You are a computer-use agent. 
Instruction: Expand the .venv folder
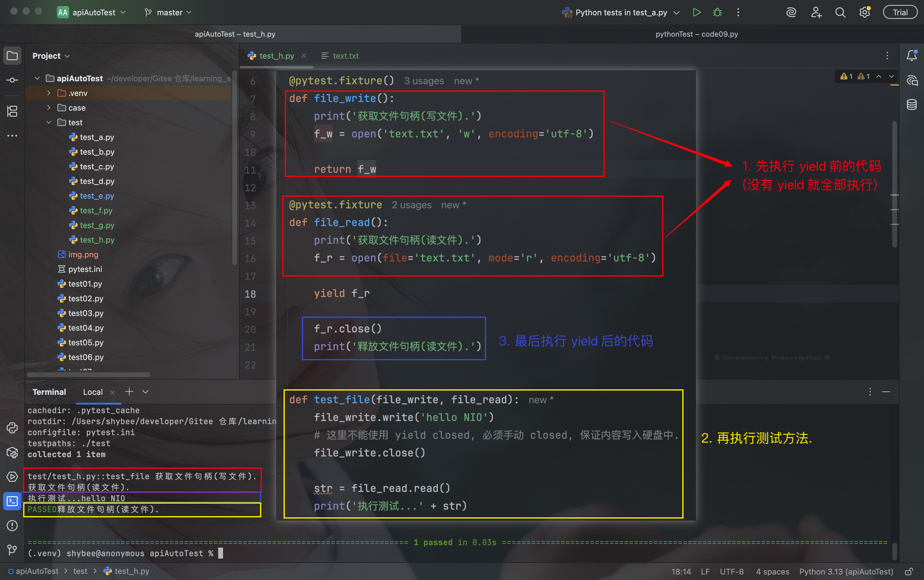pyautogui.click(x=49, y=93)
